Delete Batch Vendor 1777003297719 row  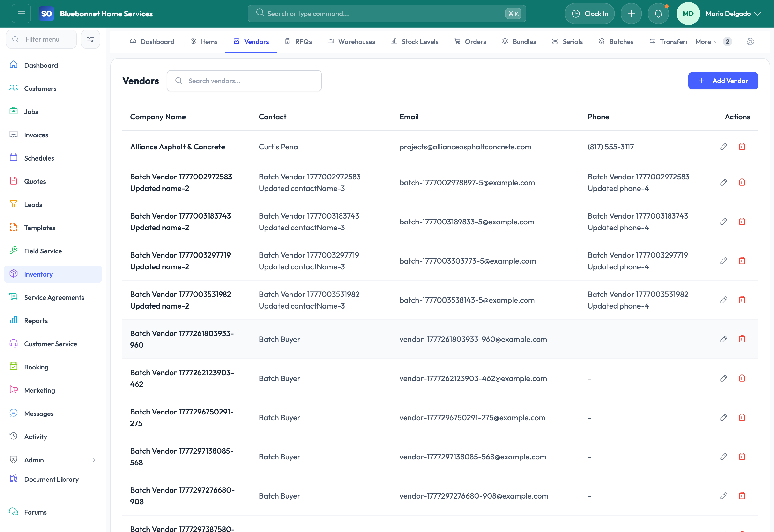[742, 261]
